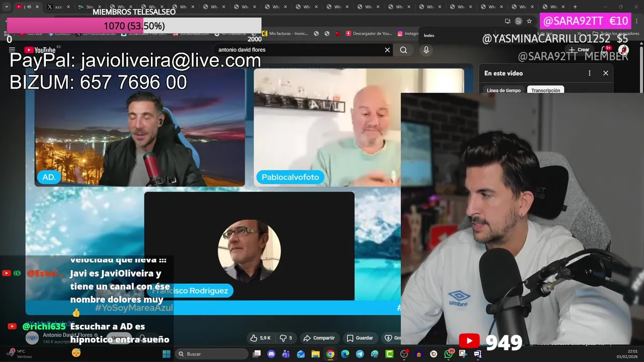
Task: Open the YouTube hamburger guide menu
Action: pos(12,50)
